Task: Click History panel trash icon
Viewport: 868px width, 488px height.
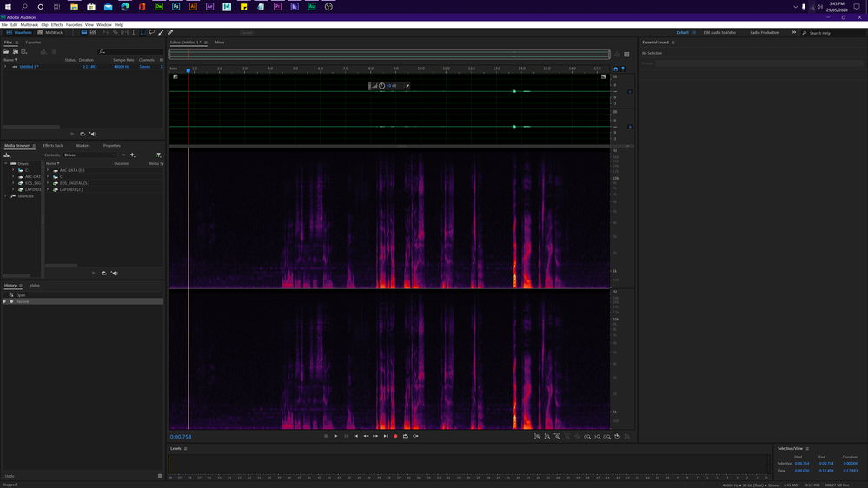Action: coord(160,476)
